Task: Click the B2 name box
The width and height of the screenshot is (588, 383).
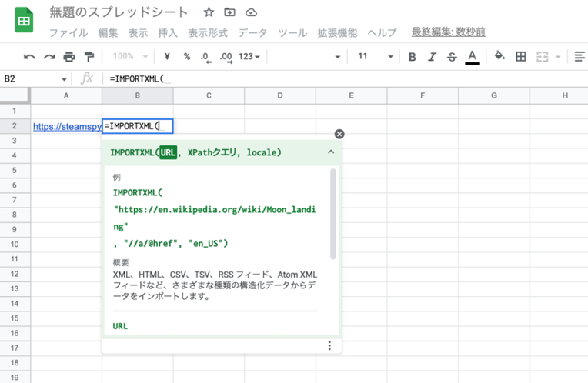Action: pyautogui.click(x=32, y=78)
